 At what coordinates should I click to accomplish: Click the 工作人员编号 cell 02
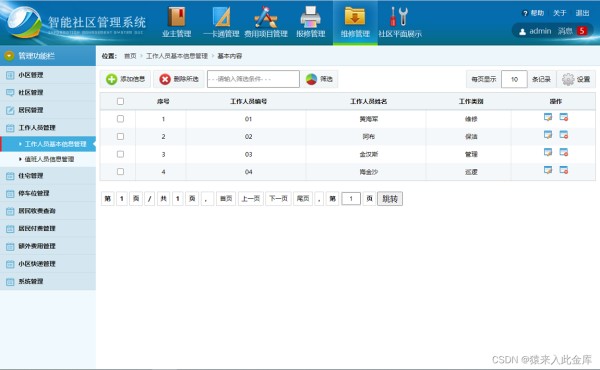tap(248, 137)
